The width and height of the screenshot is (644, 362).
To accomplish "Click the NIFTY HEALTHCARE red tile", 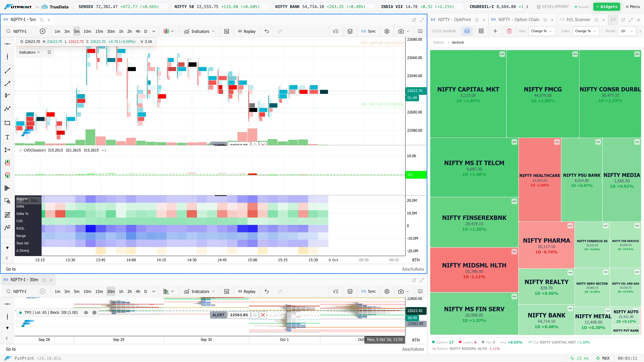I will pos(540,179).
